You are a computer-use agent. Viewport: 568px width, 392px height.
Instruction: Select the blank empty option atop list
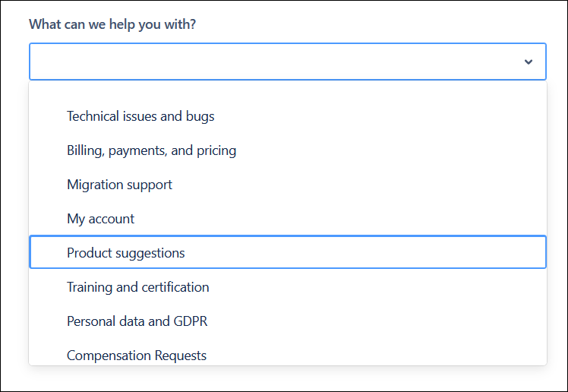pyautogui.click(x=287, y=91)
